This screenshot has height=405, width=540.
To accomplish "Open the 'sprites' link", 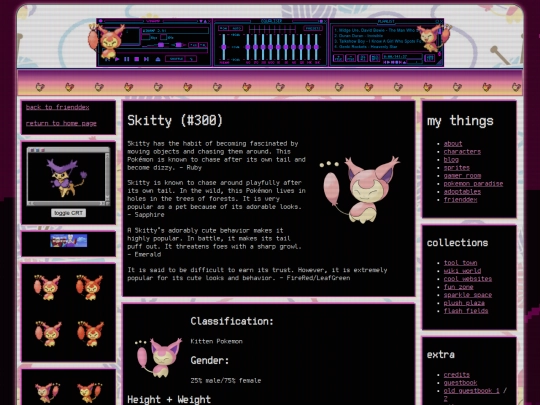I will pyautogui.click(x=457, y=168).
